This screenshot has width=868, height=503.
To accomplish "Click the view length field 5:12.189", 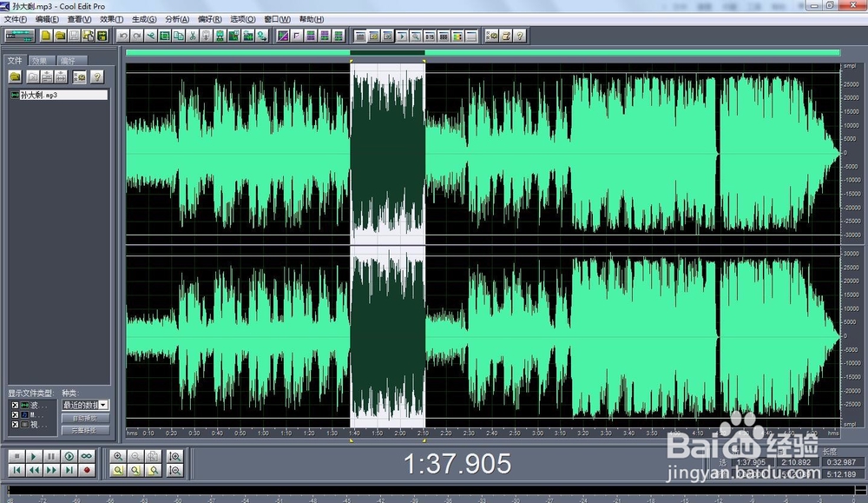I will pos(841,474).
